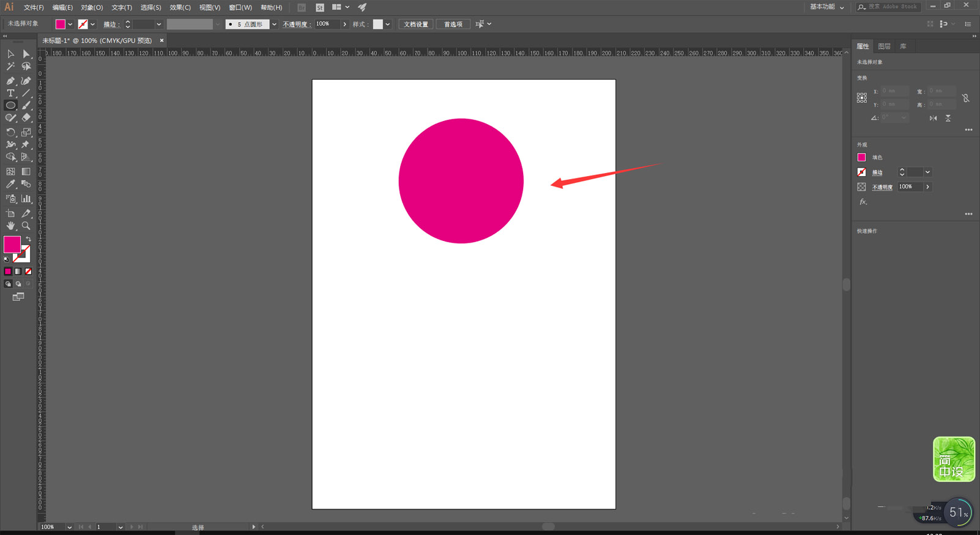Click the 填色 fill swatch in Properties
The image size is (980, 535).
tap(861, 158)
